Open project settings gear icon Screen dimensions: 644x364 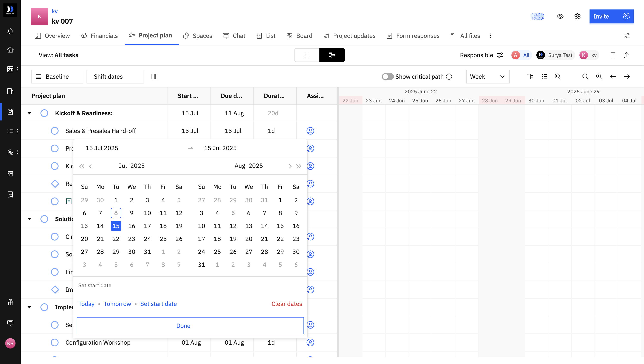[577, 17]
